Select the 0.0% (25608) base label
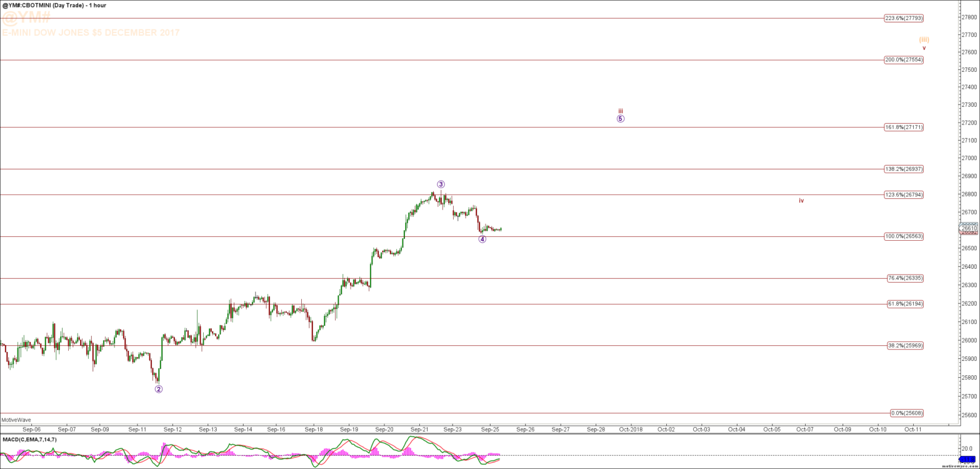980x469 pixels. point(906,413)
